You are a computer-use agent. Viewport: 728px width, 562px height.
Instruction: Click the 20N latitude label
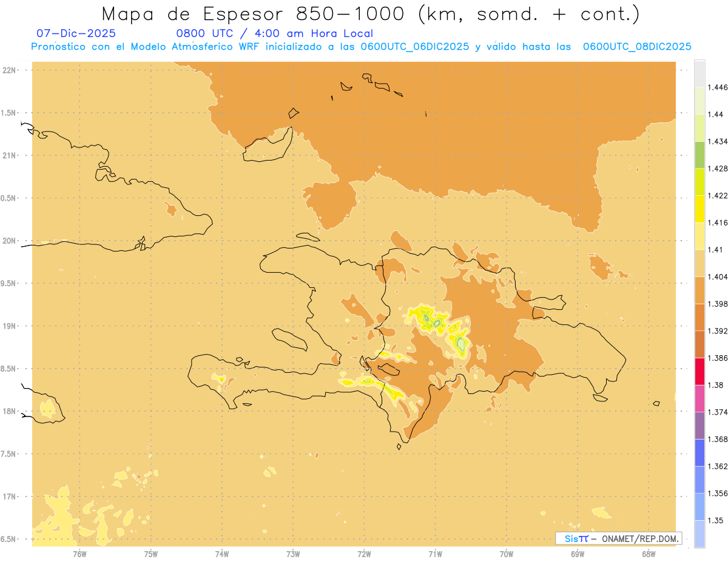(10, 241)
